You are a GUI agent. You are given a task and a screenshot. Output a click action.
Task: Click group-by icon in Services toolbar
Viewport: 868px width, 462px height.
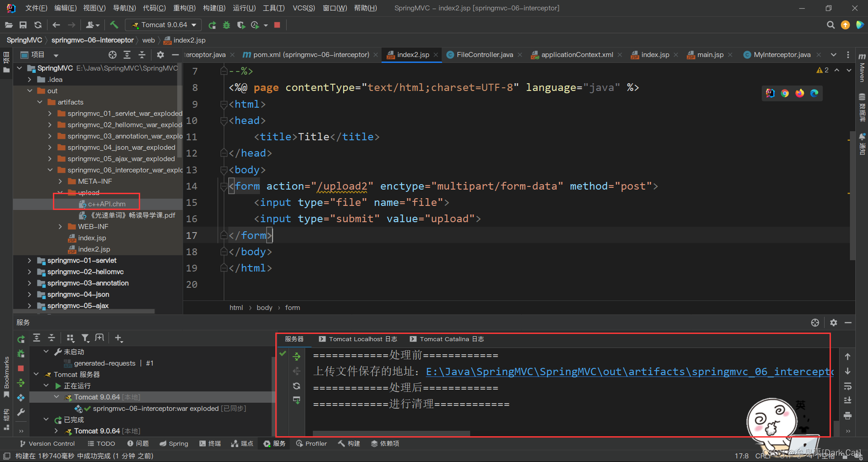pyautogui.click(x=70, y=338)
